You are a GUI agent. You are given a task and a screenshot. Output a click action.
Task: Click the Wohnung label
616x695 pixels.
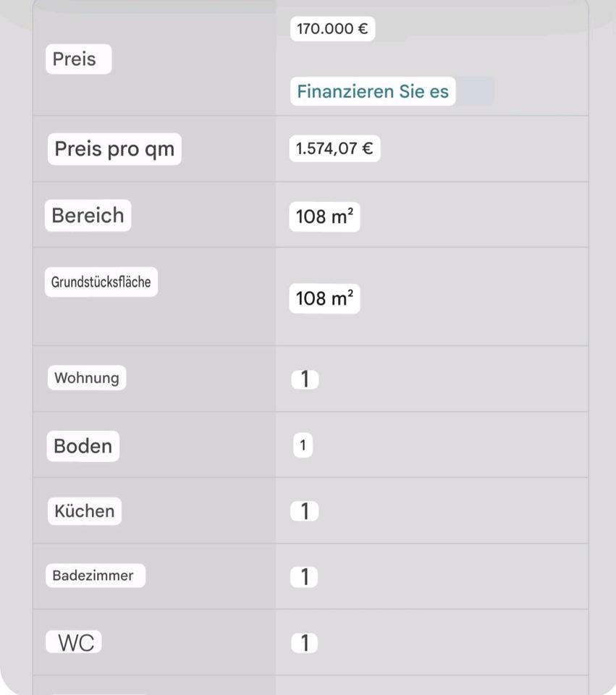coord(87,378)
